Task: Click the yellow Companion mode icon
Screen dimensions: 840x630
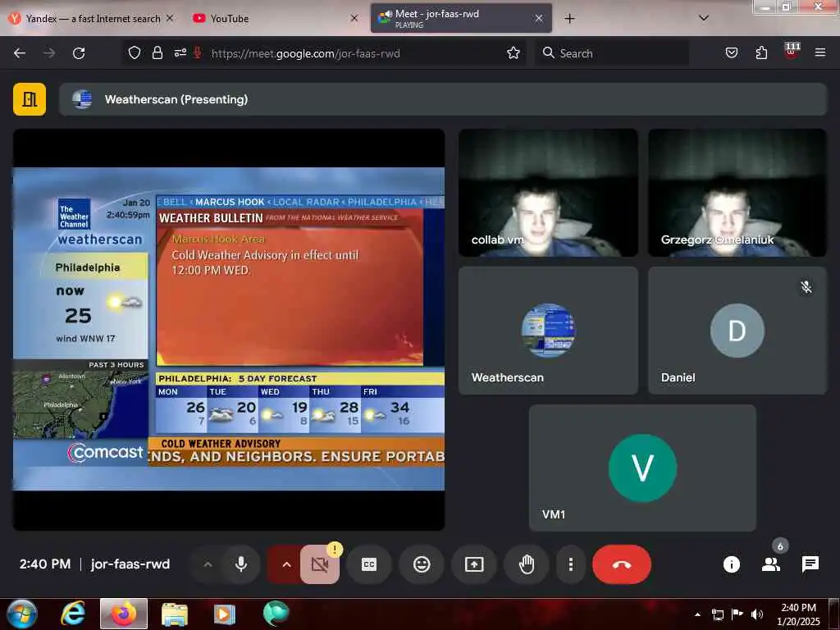Action: pyautogui.click(x=30, y=99)
